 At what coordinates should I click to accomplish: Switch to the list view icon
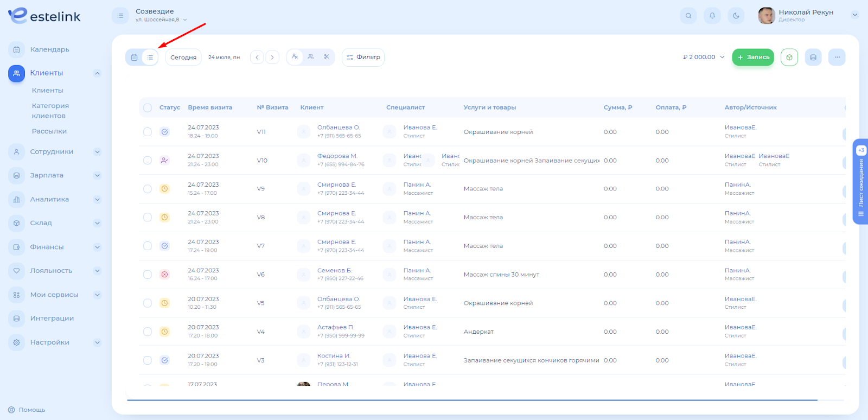(150, 58)
